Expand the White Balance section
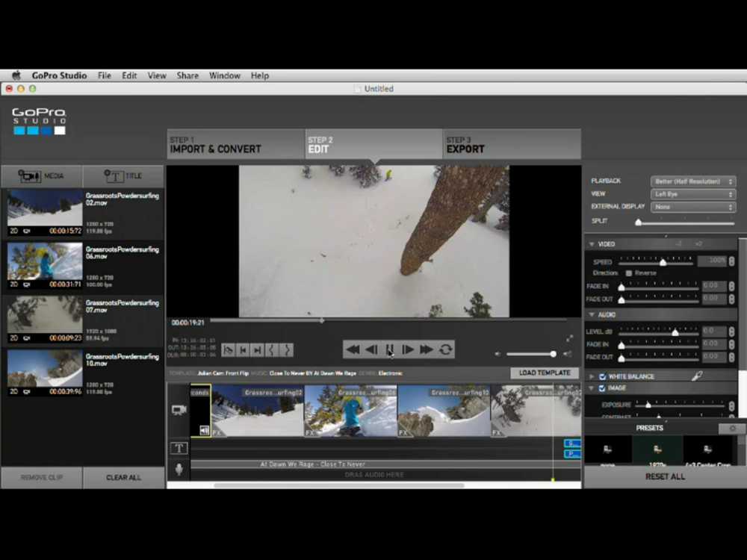 (592, 376)
